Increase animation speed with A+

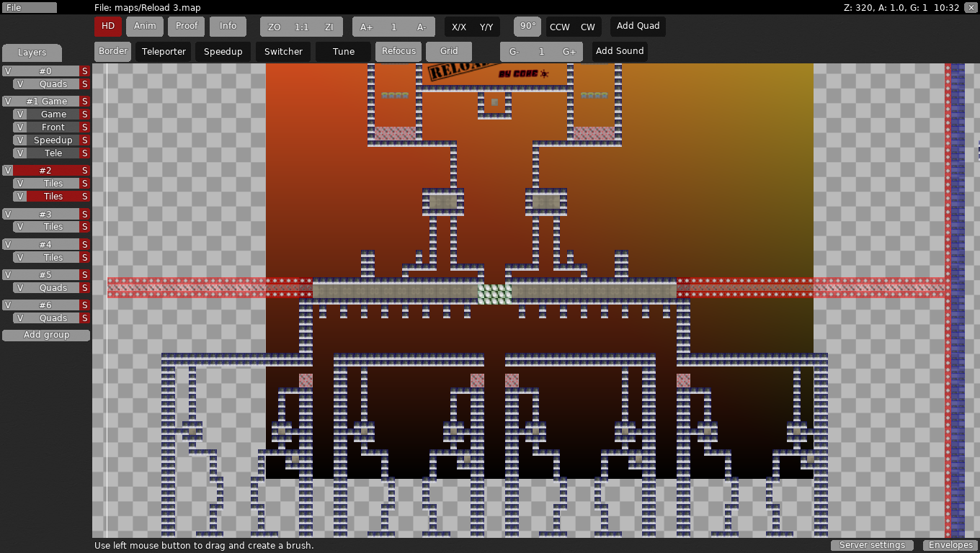(367, 27)
